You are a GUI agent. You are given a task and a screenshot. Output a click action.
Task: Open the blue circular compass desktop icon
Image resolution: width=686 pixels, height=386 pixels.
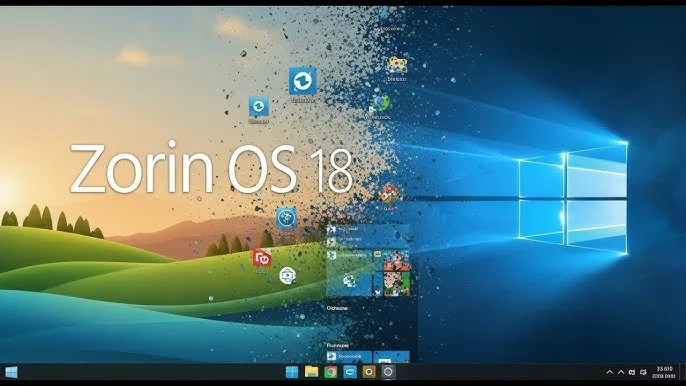[287, 218]
